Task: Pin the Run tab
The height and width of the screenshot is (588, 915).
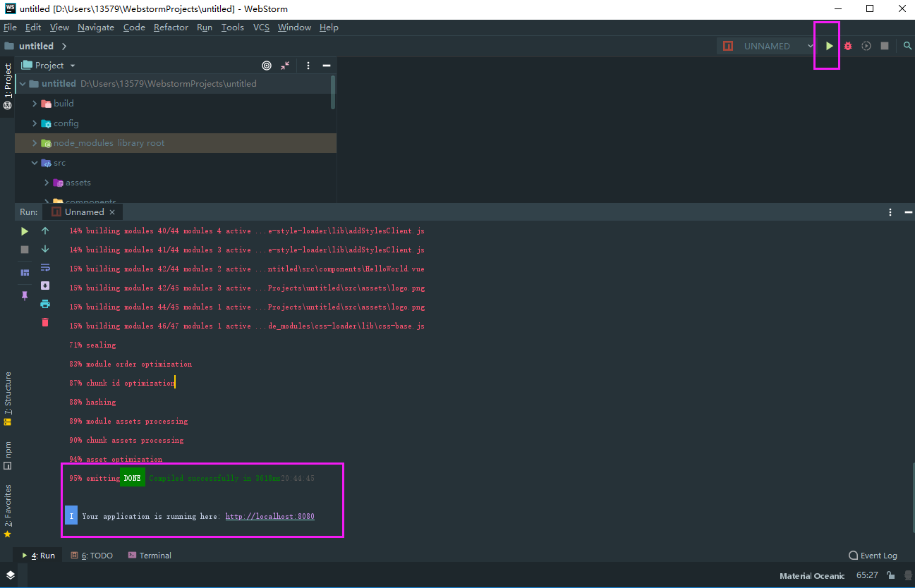Action: tap(25, 296)
